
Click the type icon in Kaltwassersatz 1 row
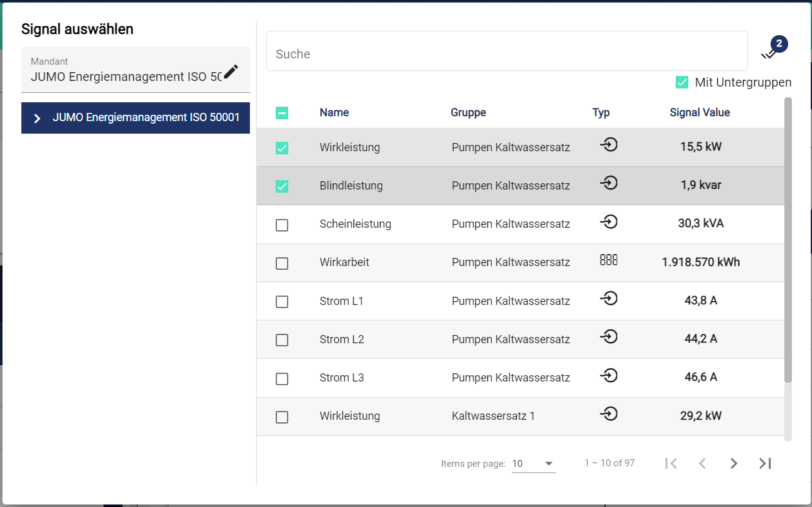[608, 414]
